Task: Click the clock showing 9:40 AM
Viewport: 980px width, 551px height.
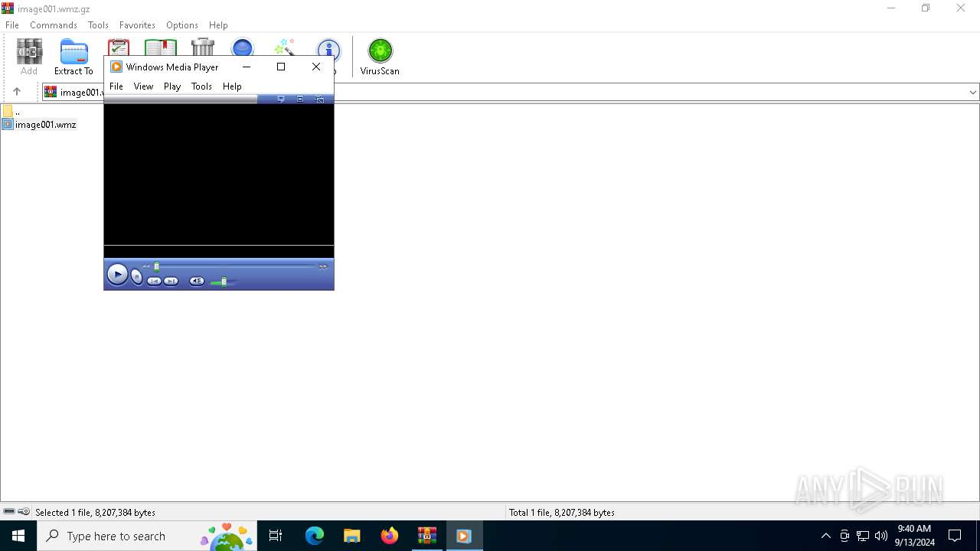Action: tap(914, 536)
